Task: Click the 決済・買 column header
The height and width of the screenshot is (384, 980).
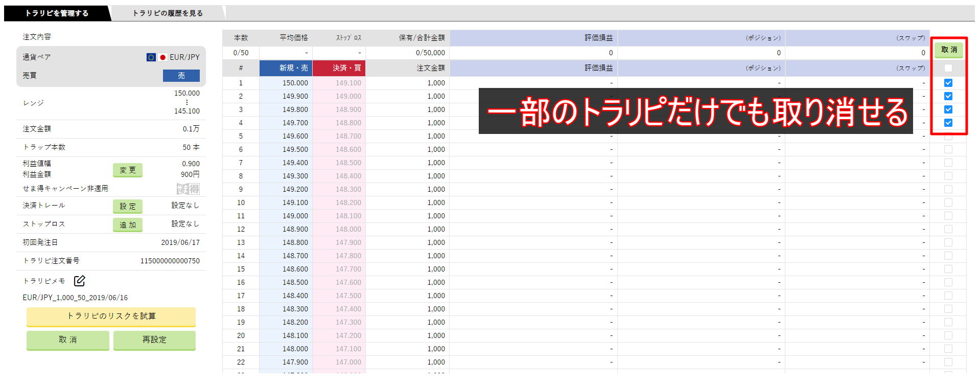Action: [x=339, y=68]
